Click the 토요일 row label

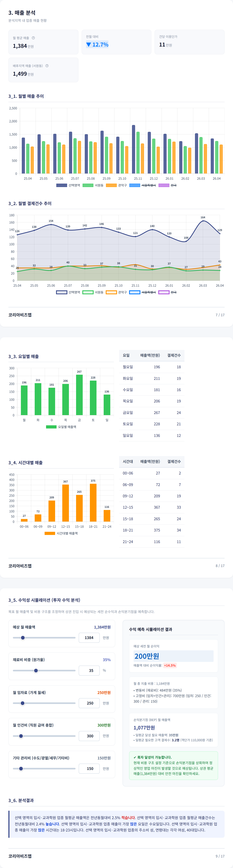pyautogui.click(x=128, y=424)
